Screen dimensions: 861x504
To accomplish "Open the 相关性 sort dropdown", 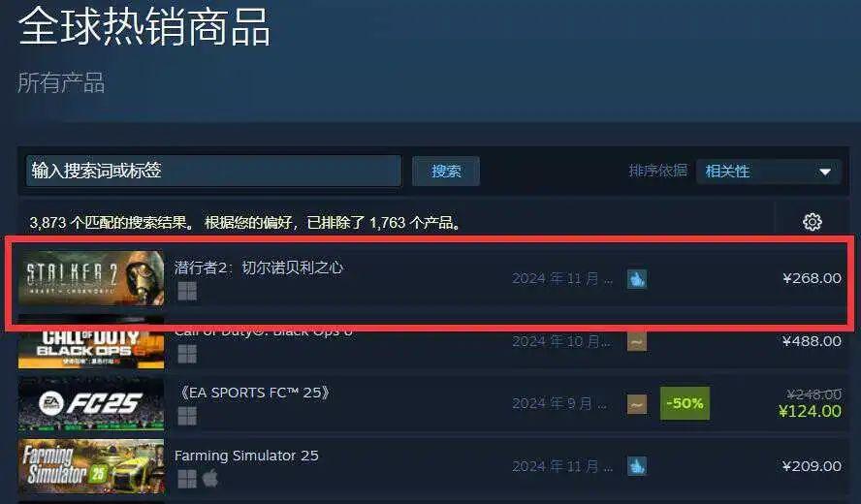I will tap(768, 172).
